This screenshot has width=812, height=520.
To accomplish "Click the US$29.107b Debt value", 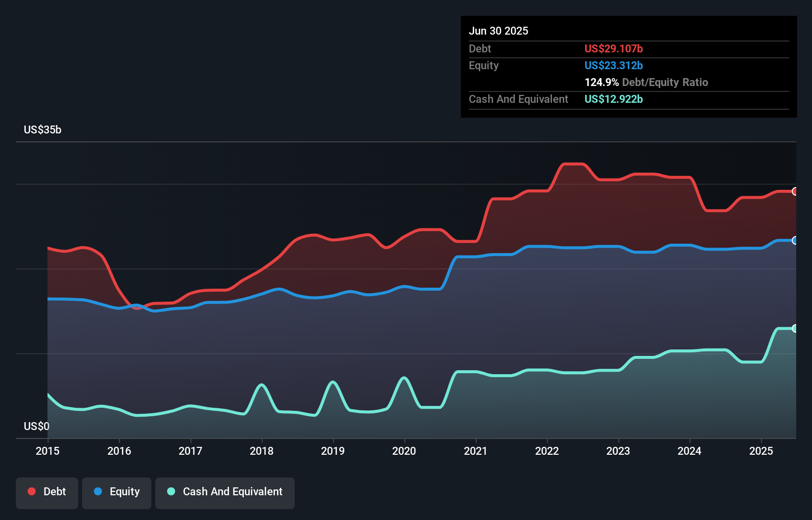I will point(613,48).
